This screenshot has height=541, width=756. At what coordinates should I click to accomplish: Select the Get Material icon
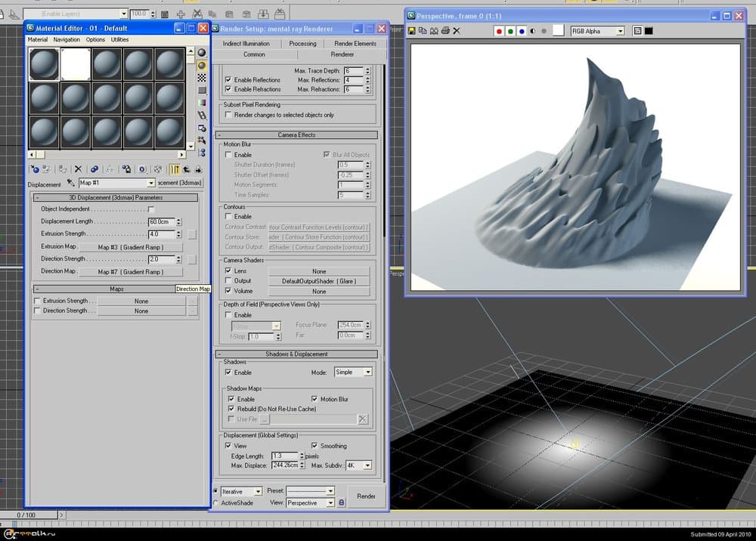coord(35,169)
